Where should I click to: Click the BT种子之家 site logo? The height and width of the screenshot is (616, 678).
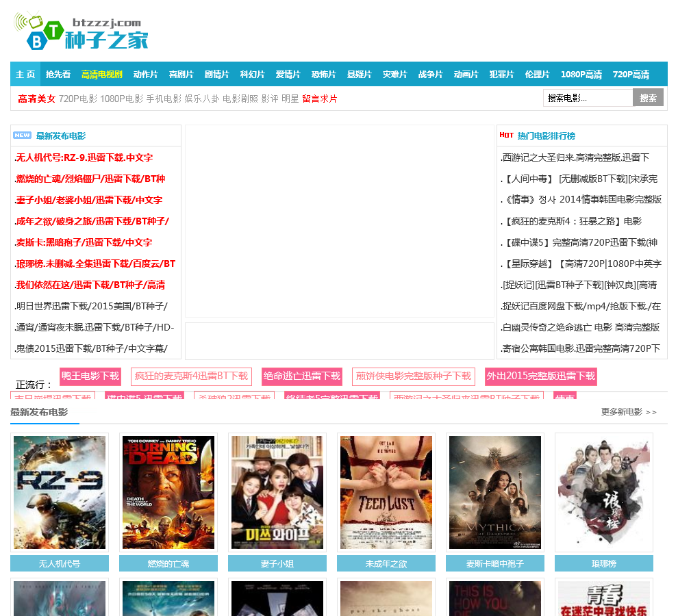[81, 31]
